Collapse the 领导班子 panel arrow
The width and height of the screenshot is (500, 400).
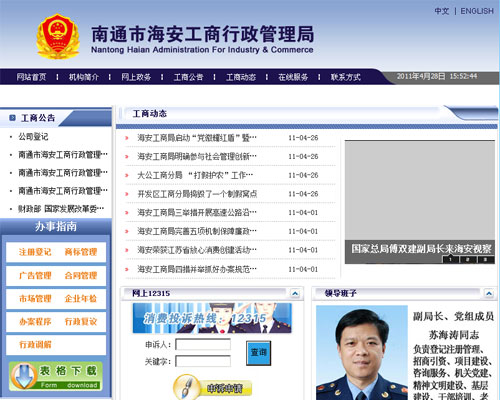tap(489, 294)
